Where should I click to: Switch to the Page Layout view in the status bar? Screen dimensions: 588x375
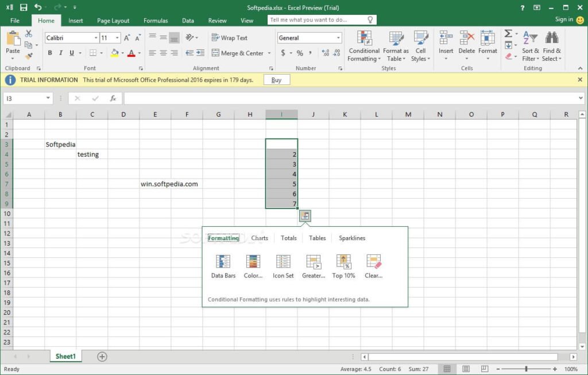coord(466,369)
